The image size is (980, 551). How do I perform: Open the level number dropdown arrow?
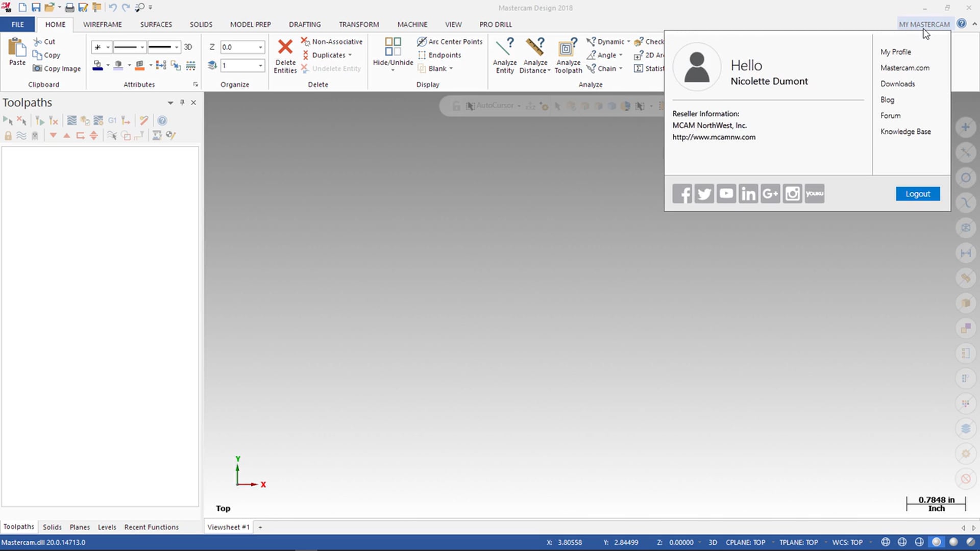260,65
